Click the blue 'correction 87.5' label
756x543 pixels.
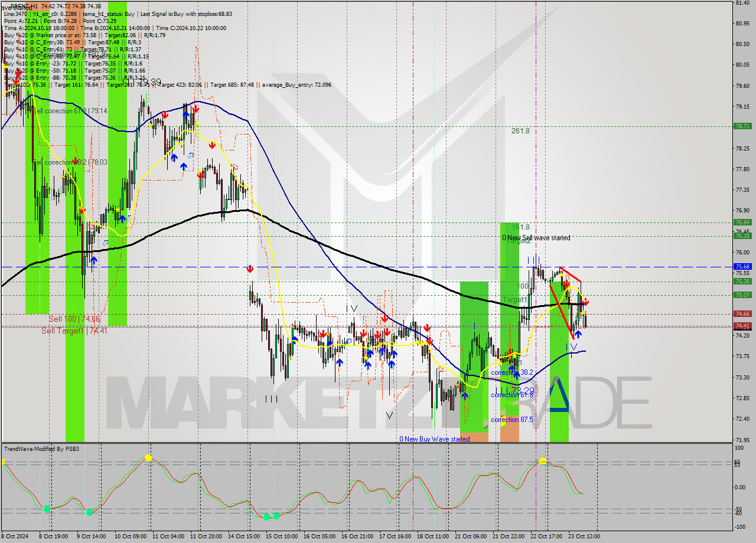click(512, 420)
